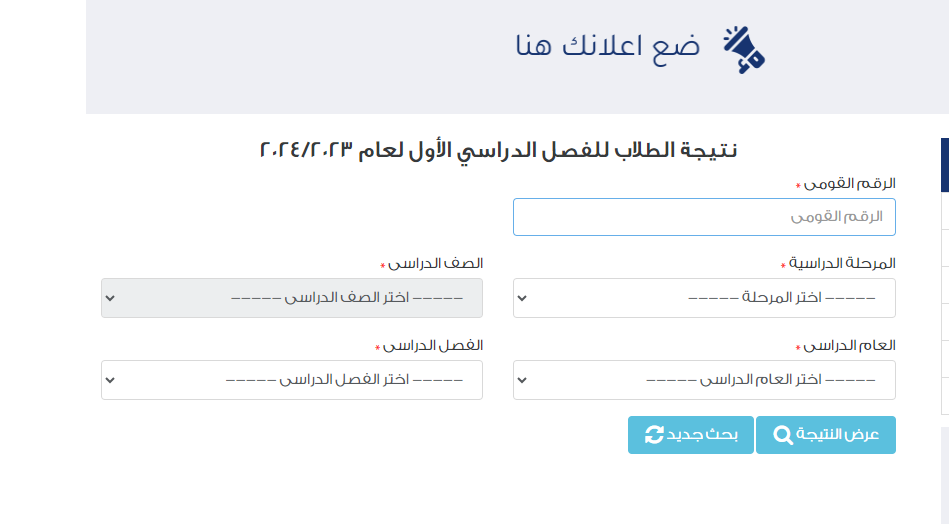Screen dimensions: 949x524
Task: Focus the الرقم القومى input field
Action: point(704,217)
